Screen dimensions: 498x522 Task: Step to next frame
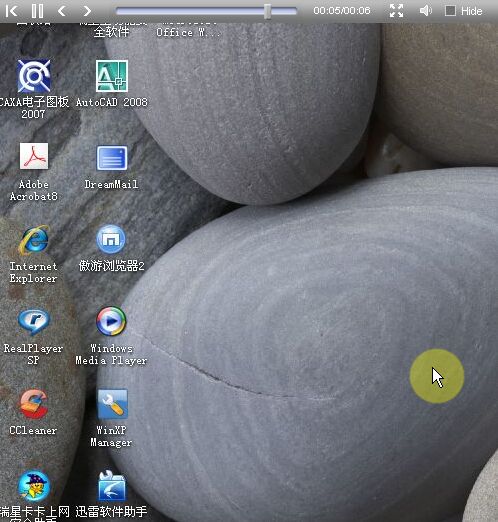(87, 11)
